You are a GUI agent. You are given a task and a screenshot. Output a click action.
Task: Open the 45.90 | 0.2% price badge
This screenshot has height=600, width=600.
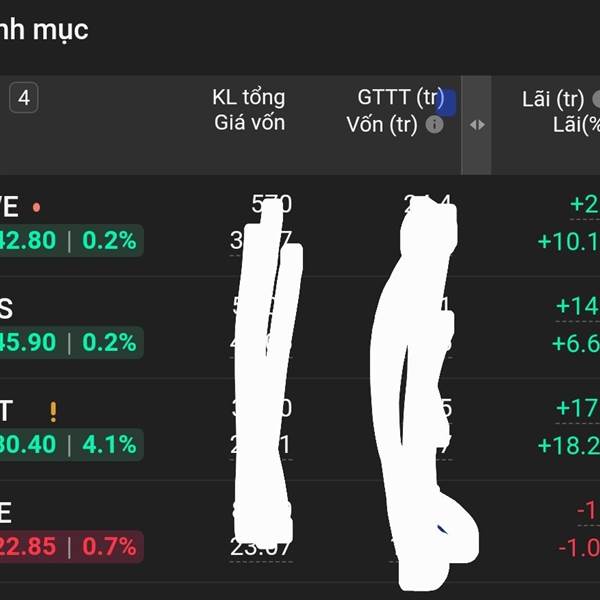pyautogui.click(x=71, y=342)
